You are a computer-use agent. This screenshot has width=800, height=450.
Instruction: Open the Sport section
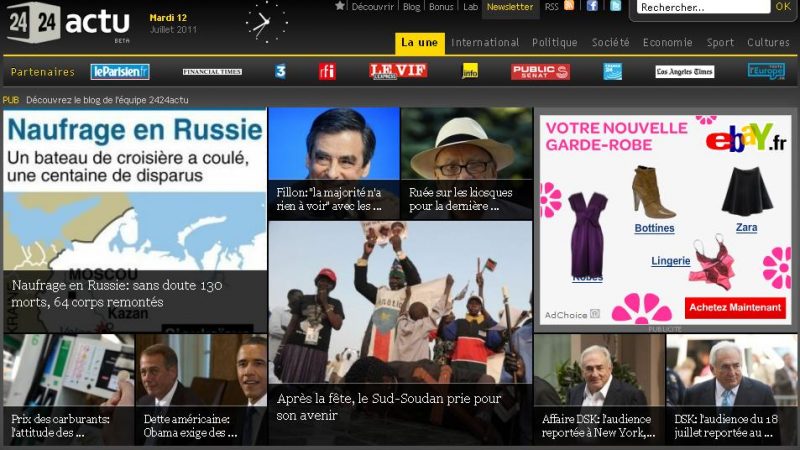click(x=720, y=42)
